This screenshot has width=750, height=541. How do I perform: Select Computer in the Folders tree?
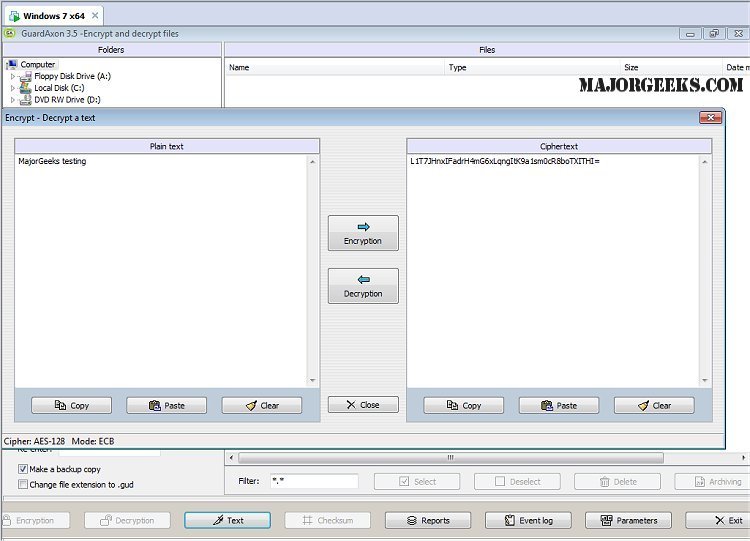pos(37,64)
